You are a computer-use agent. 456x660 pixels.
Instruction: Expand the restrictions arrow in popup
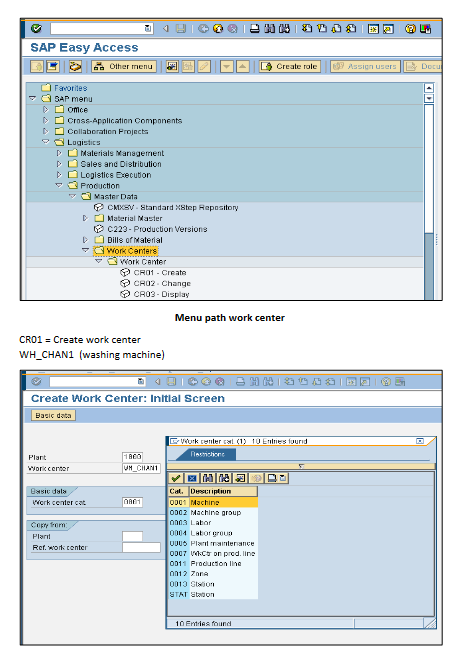[301, 466]
